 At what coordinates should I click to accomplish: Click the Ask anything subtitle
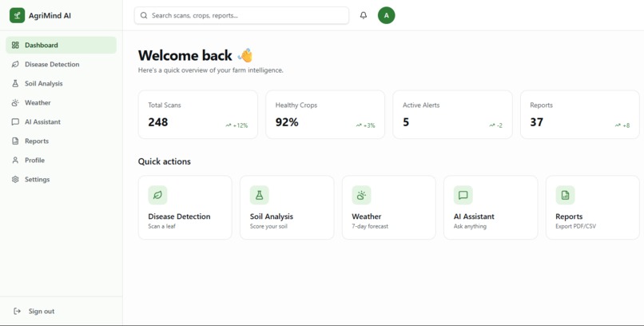coord(470,226)
